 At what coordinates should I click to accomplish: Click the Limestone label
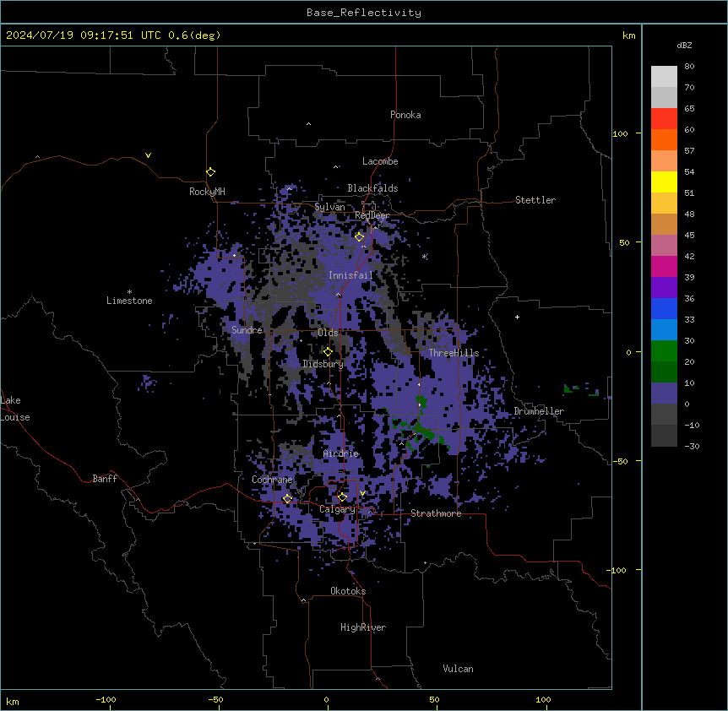coord(129,301)
